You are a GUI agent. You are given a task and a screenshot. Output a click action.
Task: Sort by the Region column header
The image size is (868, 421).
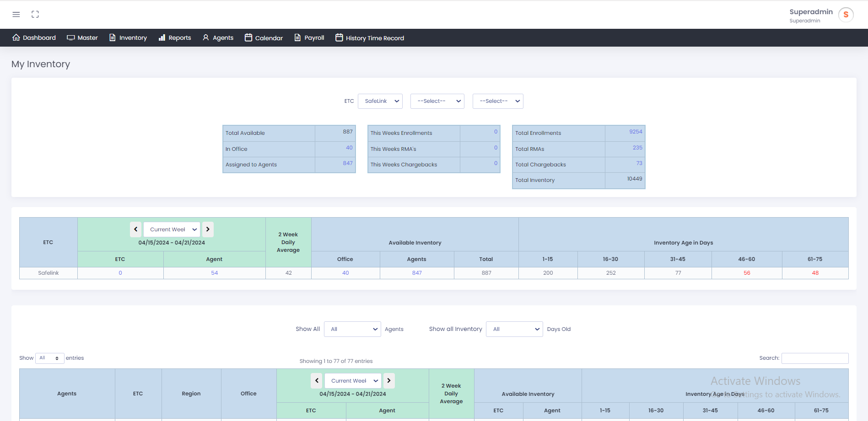click(191, 394)
